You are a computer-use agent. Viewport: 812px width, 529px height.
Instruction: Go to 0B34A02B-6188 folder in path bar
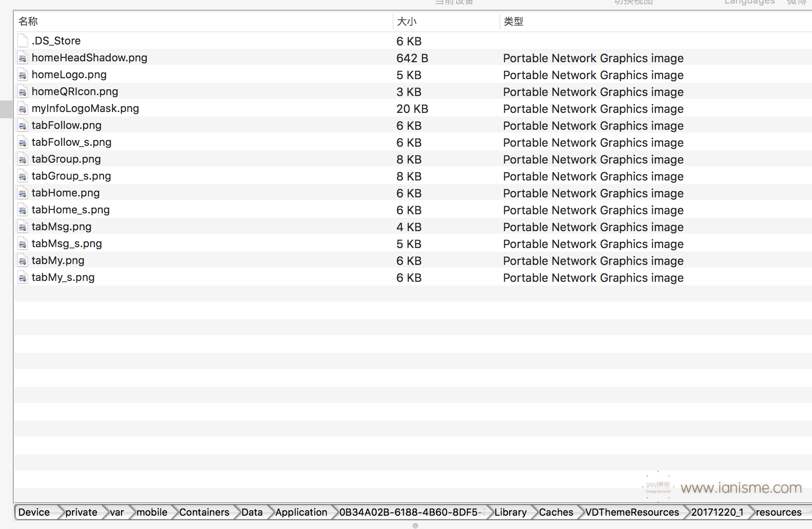[x=411, y=512]
